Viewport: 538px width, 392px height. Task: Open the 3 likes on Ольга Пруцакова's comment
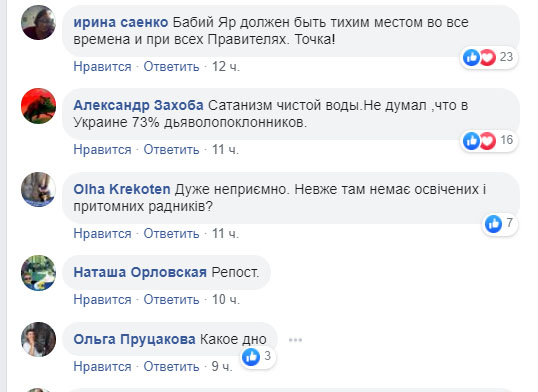pyautogui.click(x=257, y=357)
